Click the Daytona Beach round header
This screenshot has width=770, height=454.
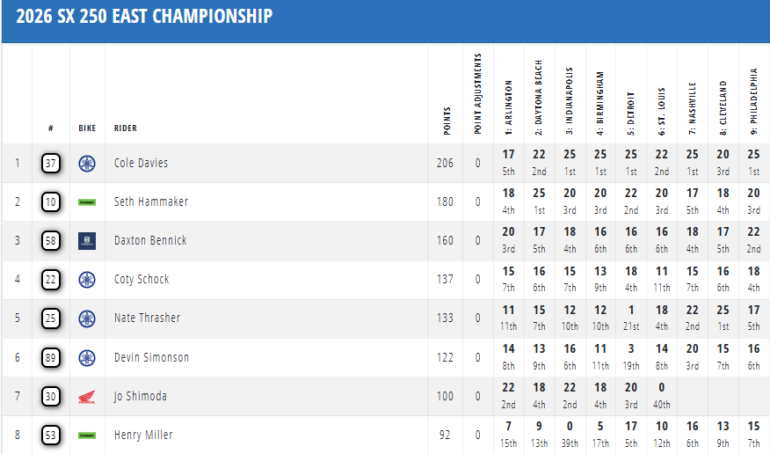[x=539, y=96]
